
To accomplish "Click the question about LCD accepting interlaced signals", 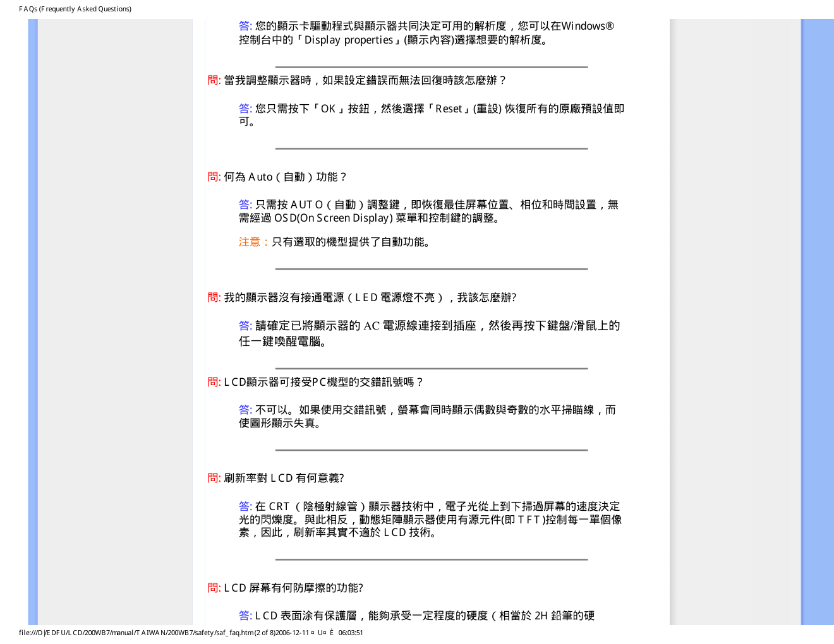I will pos(316,382).
